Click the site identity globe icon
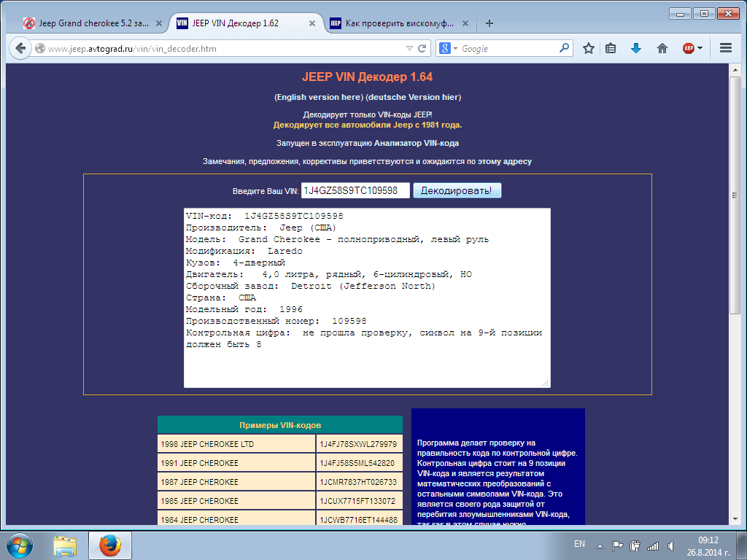 click(x=40, y=49)
